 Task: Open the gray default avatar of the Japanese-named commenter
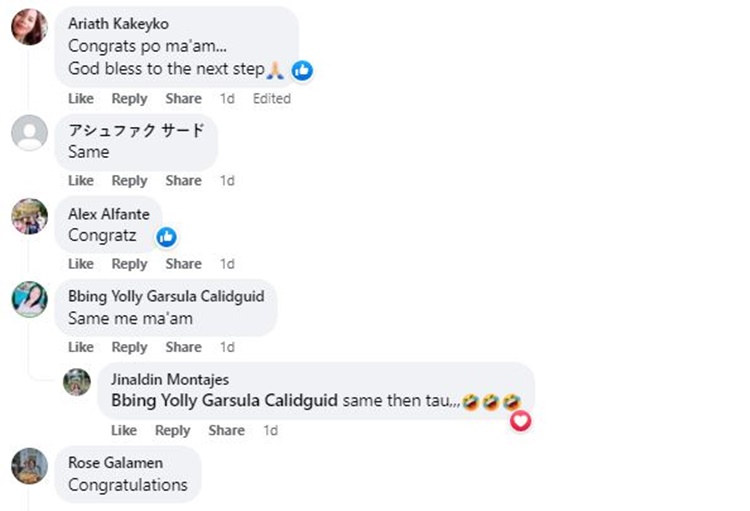coord(29,133)
